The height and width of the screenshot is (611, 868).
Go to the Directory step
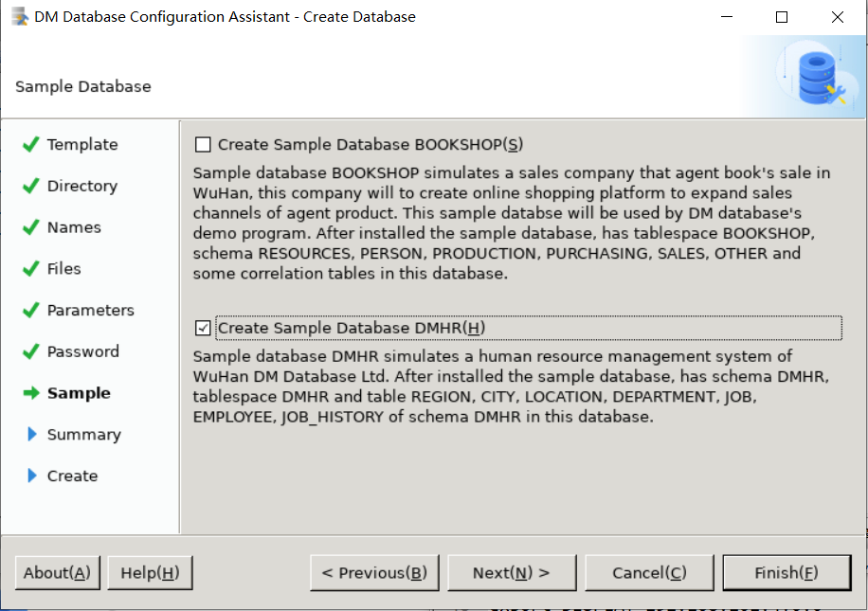(x=82, y=186)
